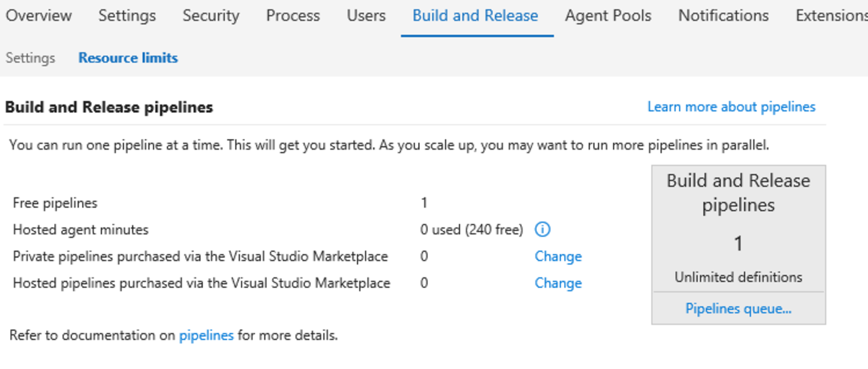The height and width of the screenshot is (369, 868).
Task: Open the Pipelines queue link
Action: pyautogui.click(x=738, y=309)
